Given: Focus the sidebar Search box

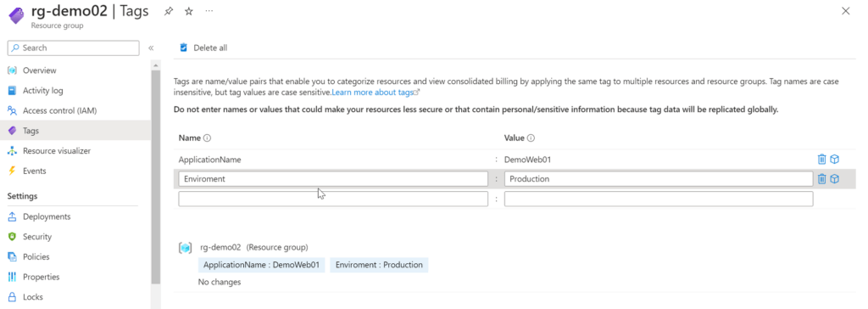Looking at the screenshot, I should point(73,48).
